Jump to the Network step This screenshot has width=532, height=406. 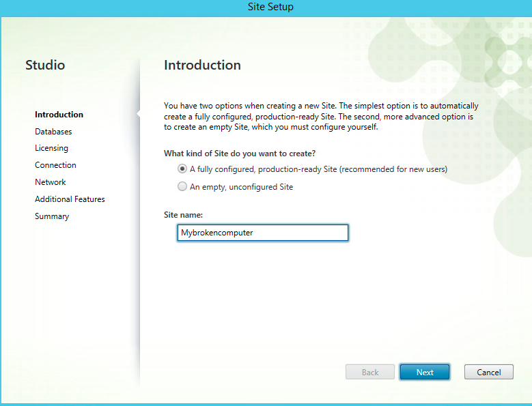click(x=51, y=182)
